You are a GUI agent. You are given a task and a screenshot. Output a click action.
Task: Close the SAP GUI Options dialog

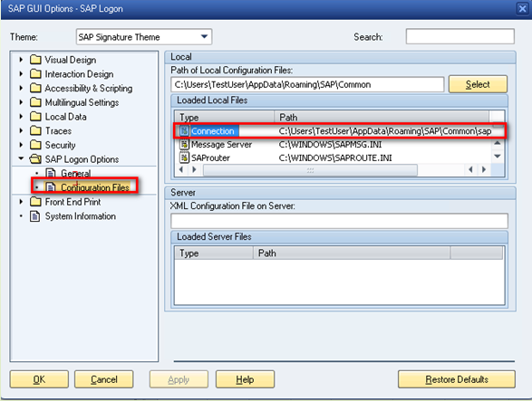522,8
